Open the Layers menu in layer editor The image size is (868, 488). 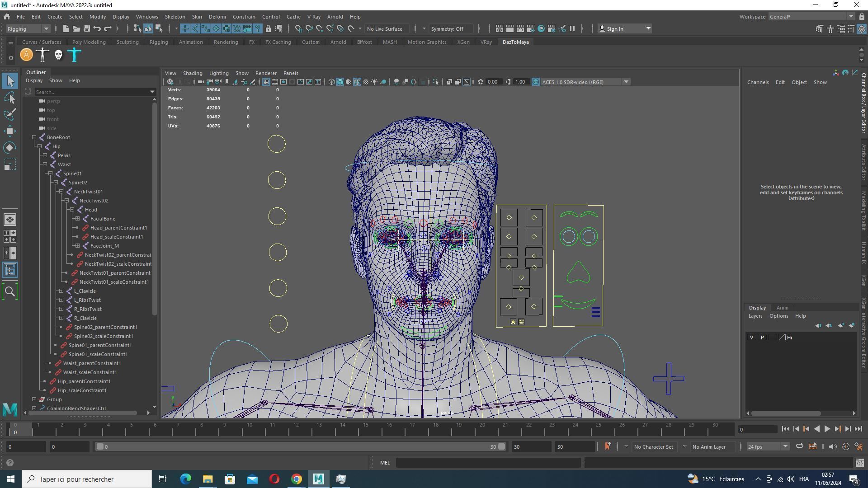click(x=755, y=316)
